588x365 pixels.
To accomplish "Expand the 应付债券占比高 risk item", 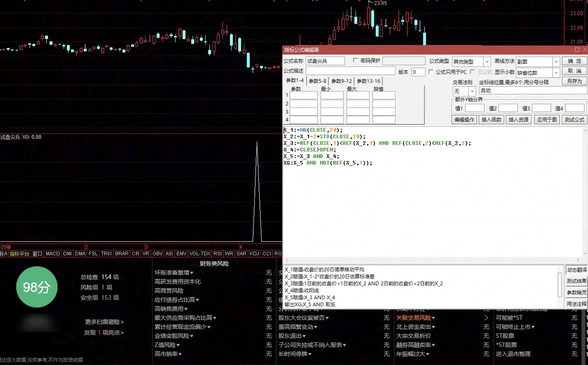I will point(177,300).
